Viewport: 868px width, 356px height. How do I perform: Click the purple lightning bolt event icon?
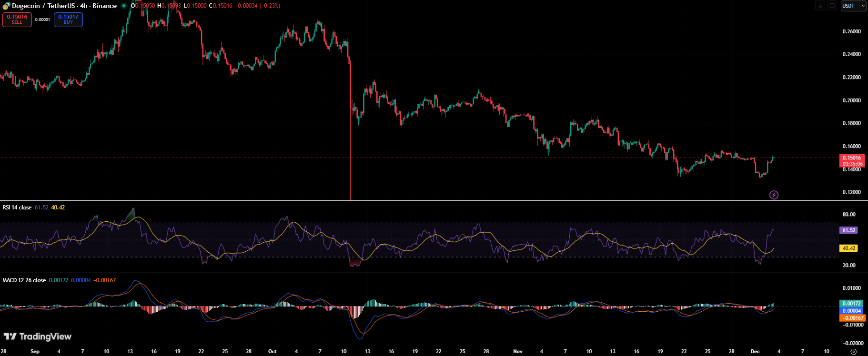pyautogui.click(x=774, y=195)
